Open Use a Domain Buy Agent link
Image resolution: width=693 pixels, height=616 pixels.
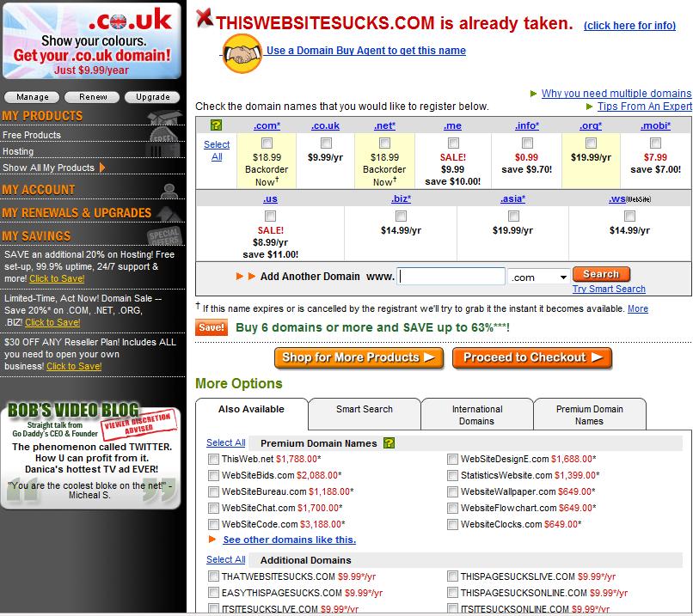pos(366,51)
